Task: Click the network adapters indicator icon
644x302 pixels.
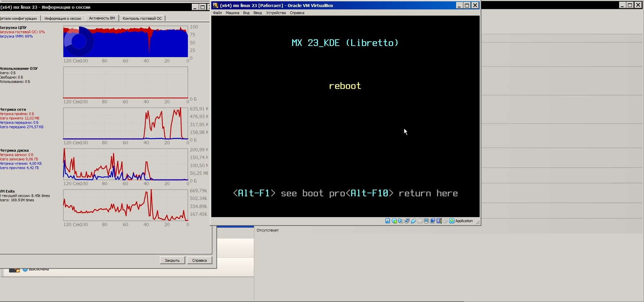Action: [407, 221]
